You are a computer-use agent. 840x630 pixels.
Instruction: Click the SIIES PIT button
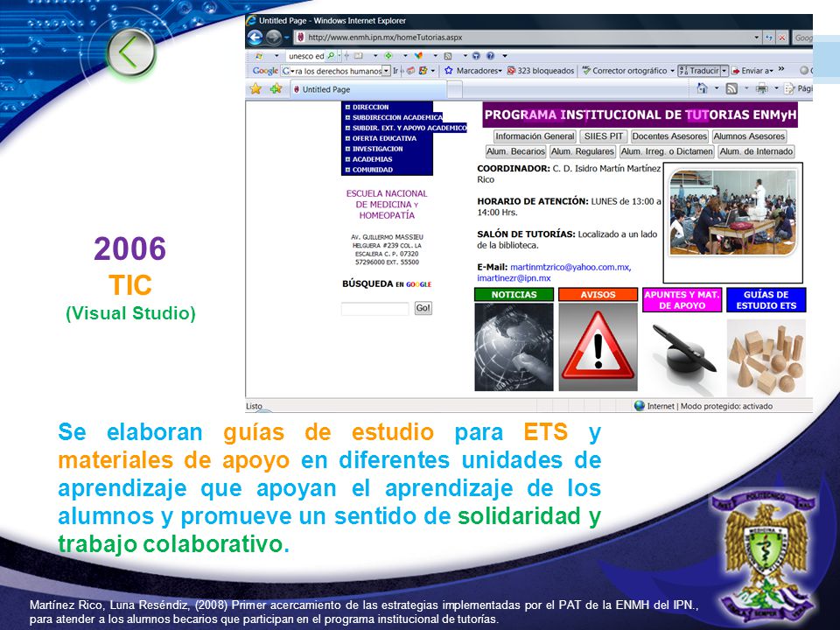coord(603,136)
